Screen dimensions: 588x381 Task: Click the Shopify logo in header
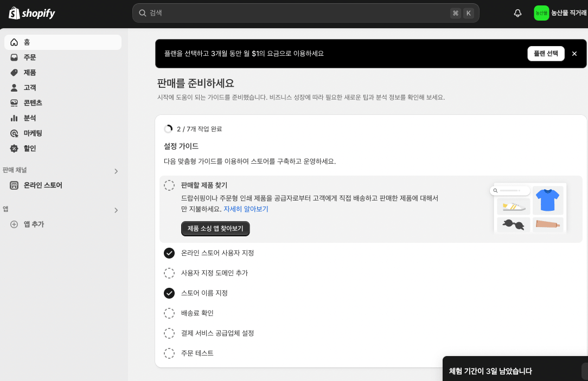click(x=32, y=13)
